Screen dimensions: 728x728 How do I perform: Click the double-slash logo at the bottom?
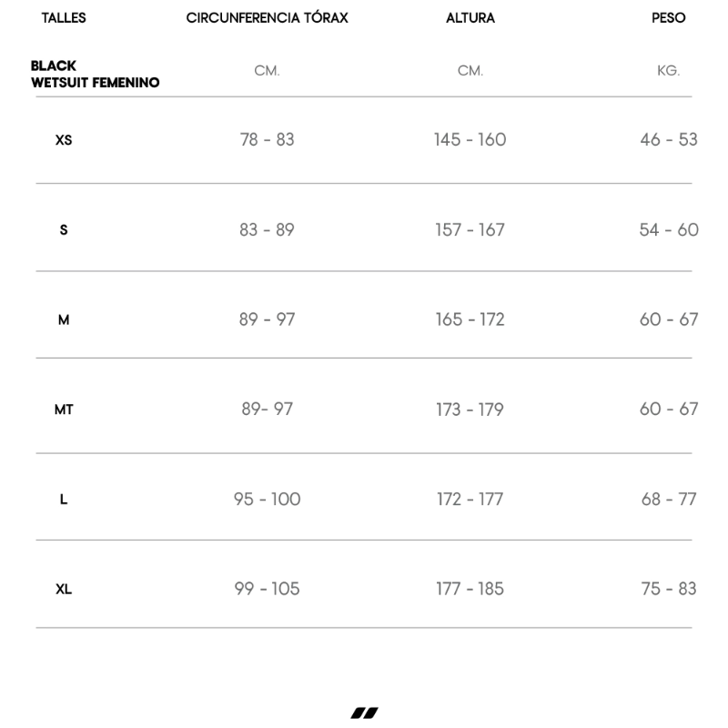pyautogui.click(x=364, y=713)
